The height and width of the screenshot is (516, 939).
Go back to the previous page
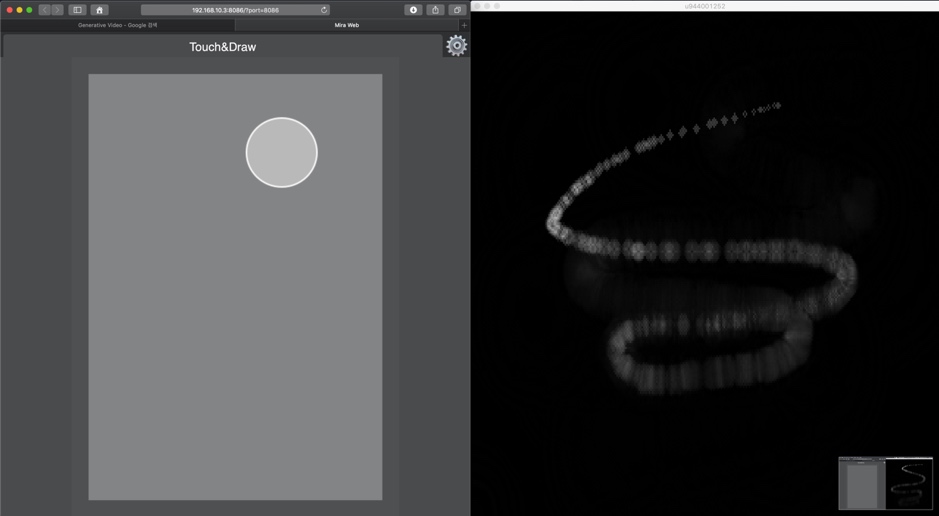click(x=44, y=10)
